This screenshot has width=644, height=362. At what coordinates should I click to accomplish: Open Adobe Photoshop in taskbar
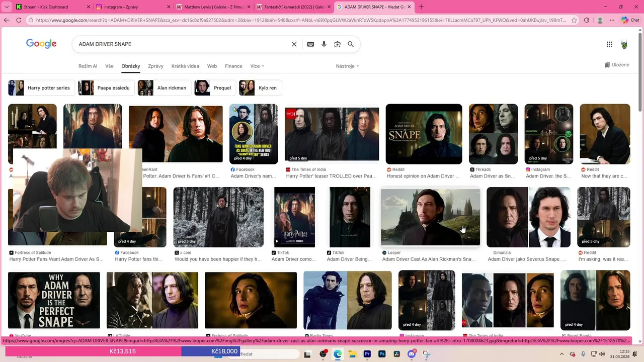[382, 354]
